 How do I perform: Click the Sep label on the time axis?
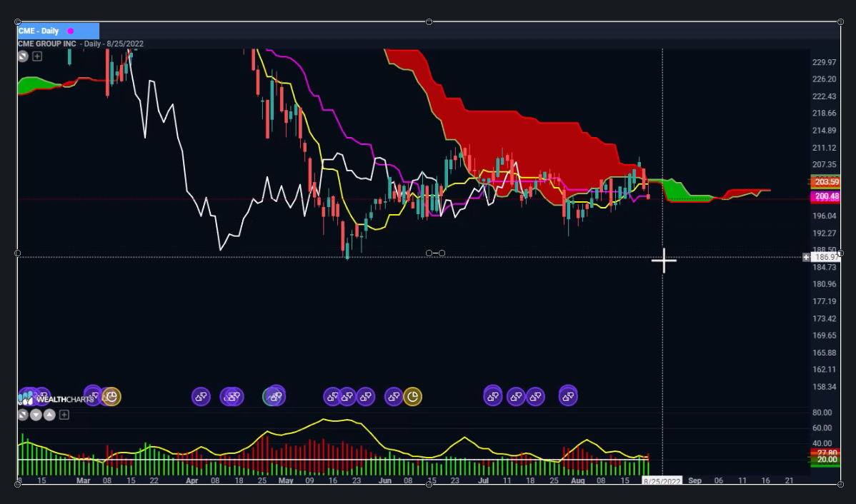click(695, 480)
